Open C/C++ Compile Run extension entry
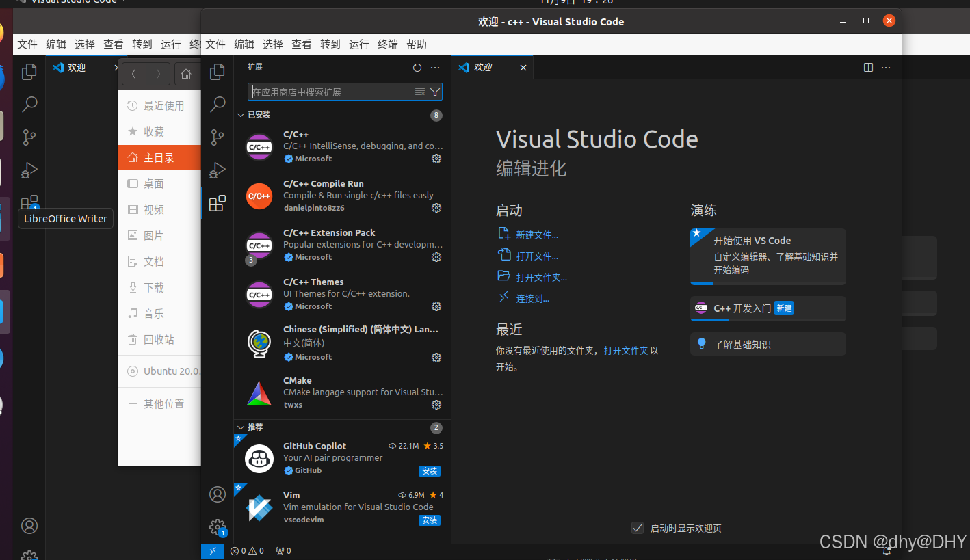The width and height of the screenshot is (970, 560). point(342,196)
